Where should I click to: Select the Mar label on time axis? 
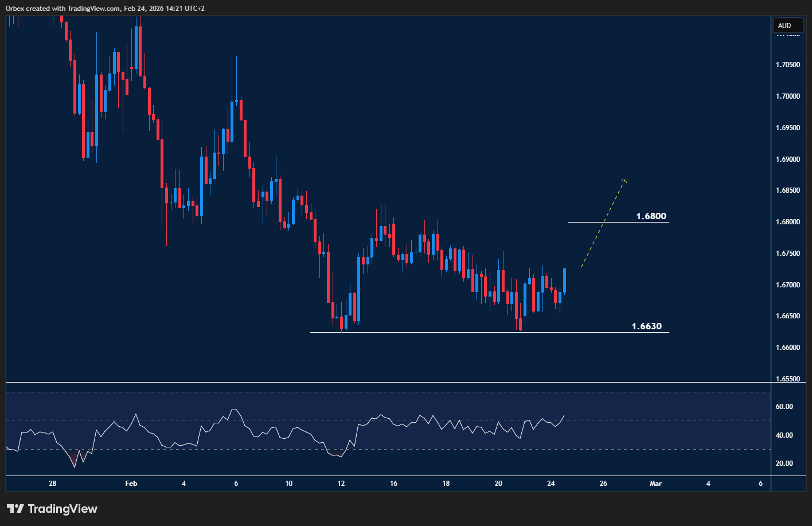click(655, 484)
